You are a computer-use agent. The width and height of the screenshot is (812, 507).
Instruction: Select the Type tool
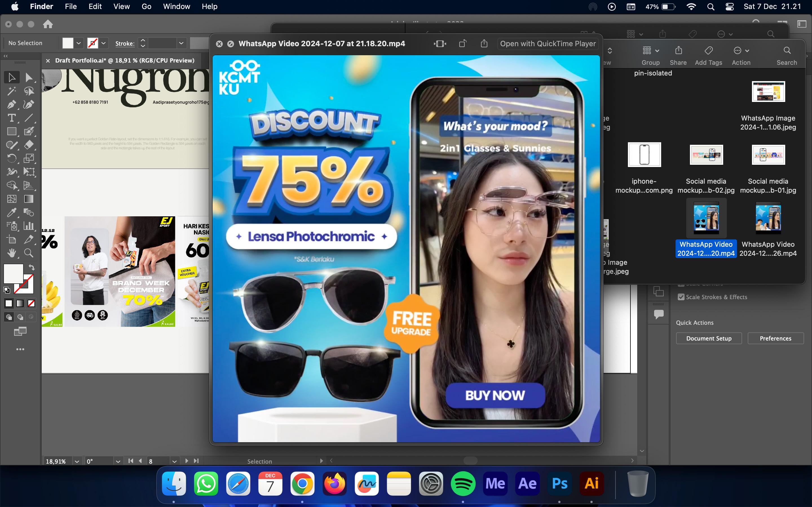pyautogui.click(x=11, y=118)
